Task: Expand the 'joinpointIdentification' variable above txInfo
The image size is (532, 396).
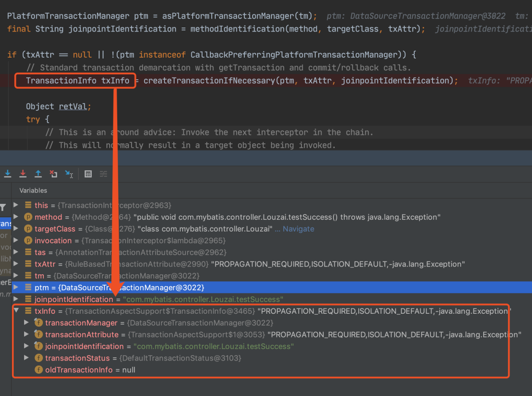Action: [x=16, y=299]
